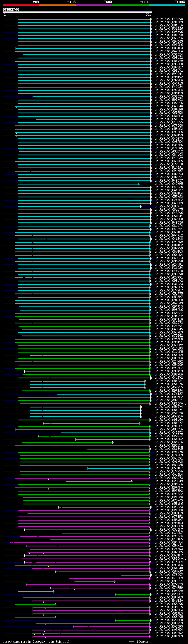Click UniRef100_Q5TK93 label

click(x=169, y=197)
